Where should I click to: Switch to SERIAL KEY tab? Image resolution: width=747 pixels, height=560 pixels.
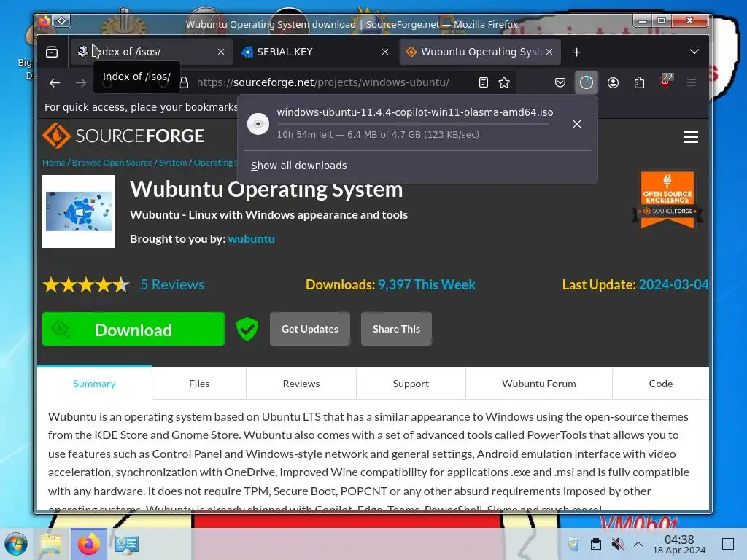315,52
